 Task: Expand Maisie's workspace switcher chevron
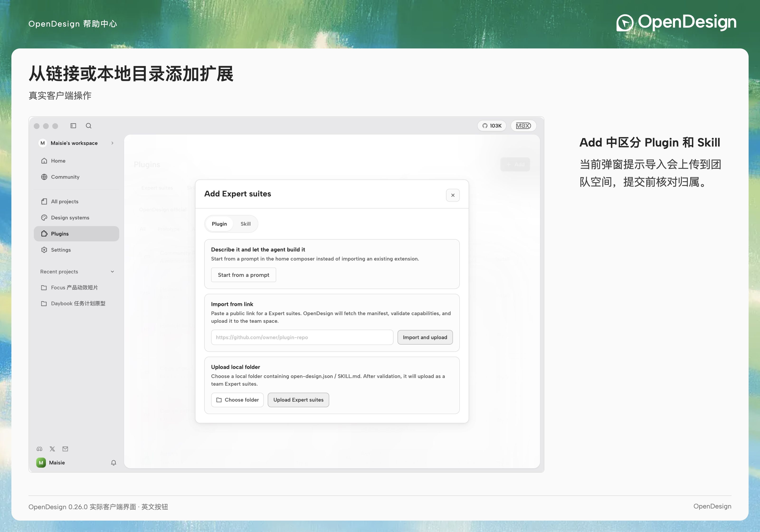click(x=113, y=143)
